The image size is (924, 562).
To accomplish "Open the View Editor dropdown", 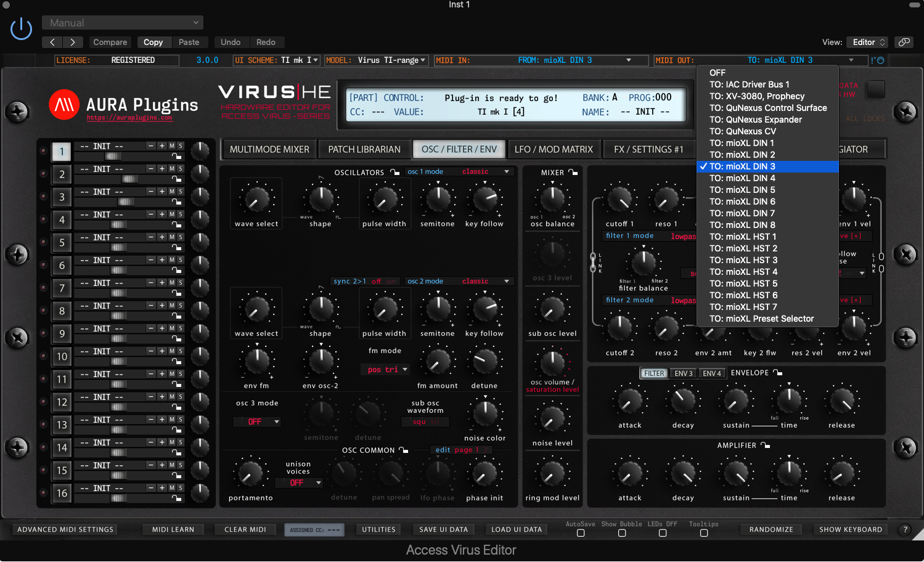I will point(869,42).
